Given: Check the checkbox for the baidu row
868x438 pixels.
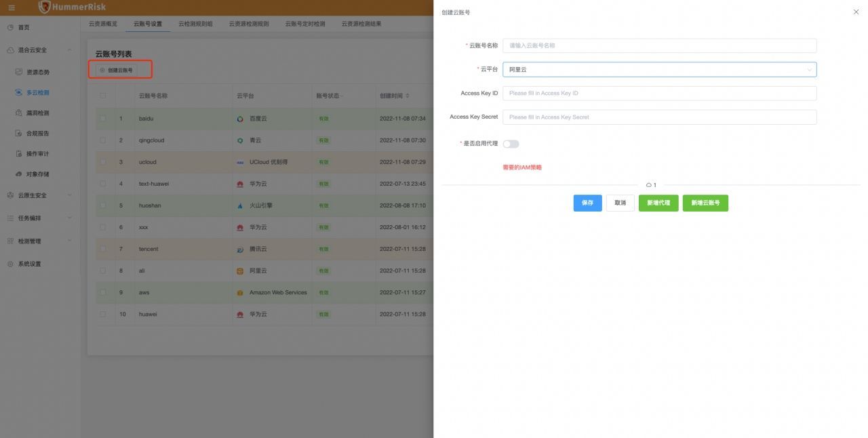Looking at the screenshot, I should pyautogui.click(x=103, y=119).
